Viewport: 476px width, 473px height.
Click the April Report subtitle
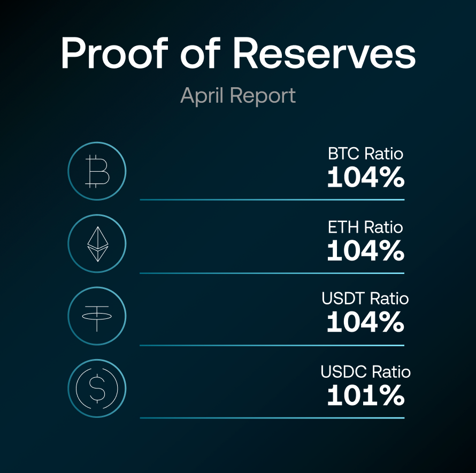click(x=238, y=95)
